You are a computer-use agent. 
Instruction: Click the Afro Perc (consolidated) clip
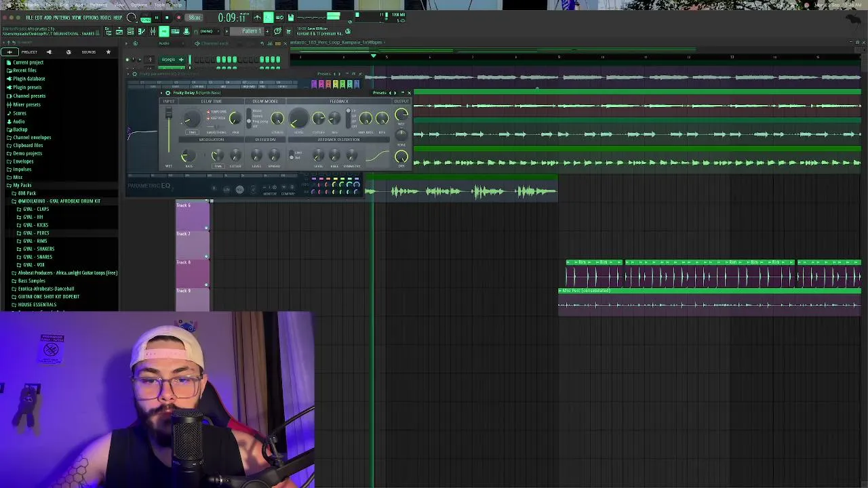709,302
